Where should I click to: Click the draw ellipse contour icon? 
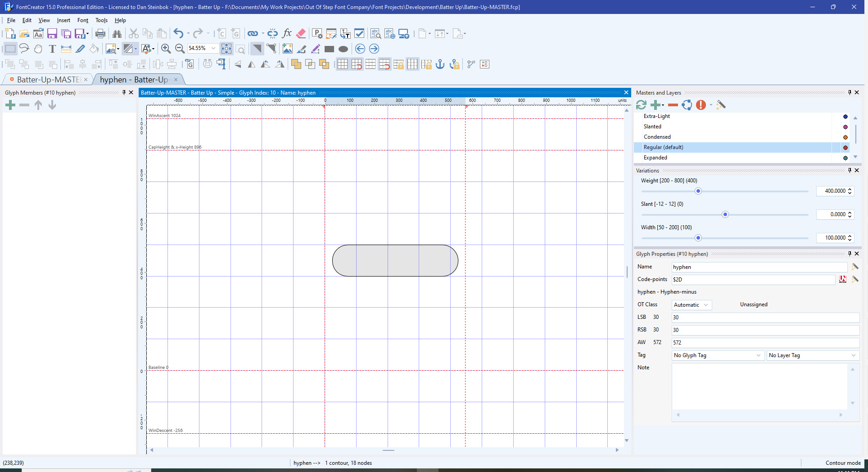pos(343,49)
